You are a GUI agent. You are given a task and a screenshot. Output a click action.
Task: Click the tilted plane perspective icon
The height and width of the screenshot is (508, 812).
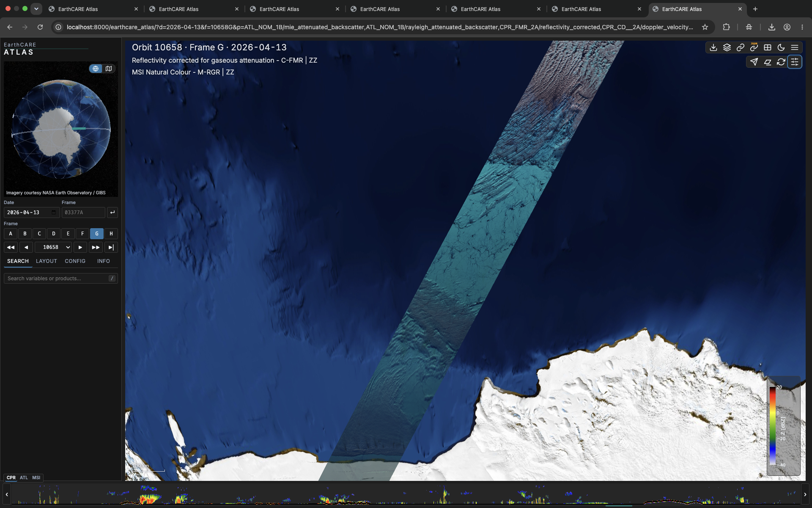coord(768,62)
